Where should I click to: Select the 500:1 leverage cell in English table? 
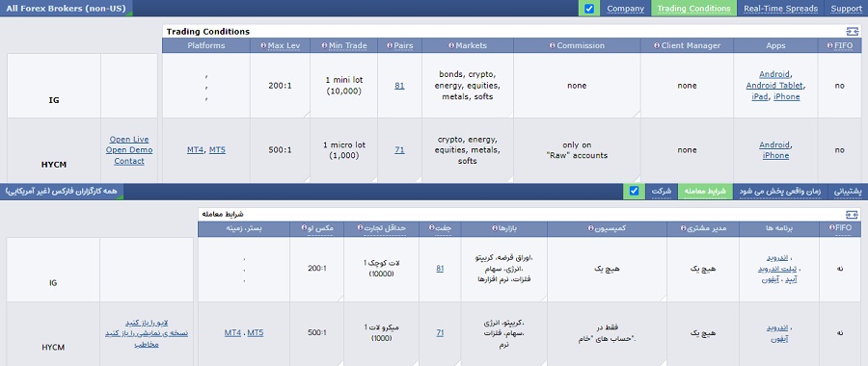point(280,150)
